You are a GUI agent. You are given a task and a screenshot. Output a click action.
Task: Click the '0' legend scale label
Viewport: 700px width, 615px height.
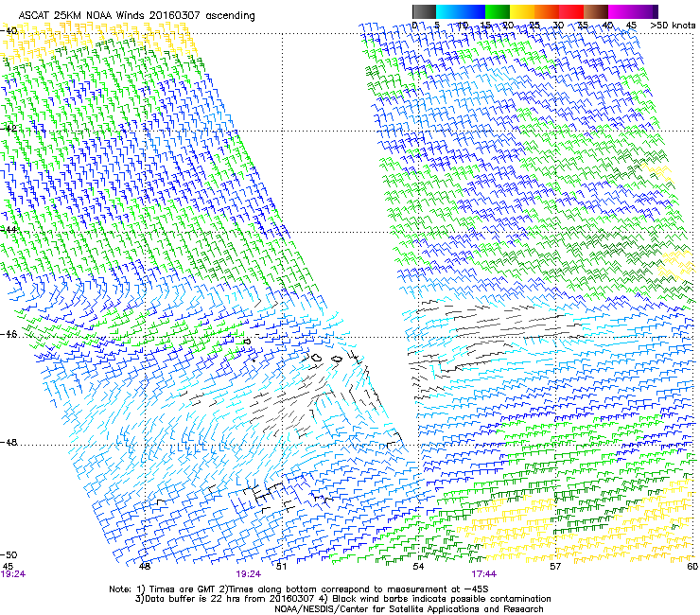coord(414,25)
